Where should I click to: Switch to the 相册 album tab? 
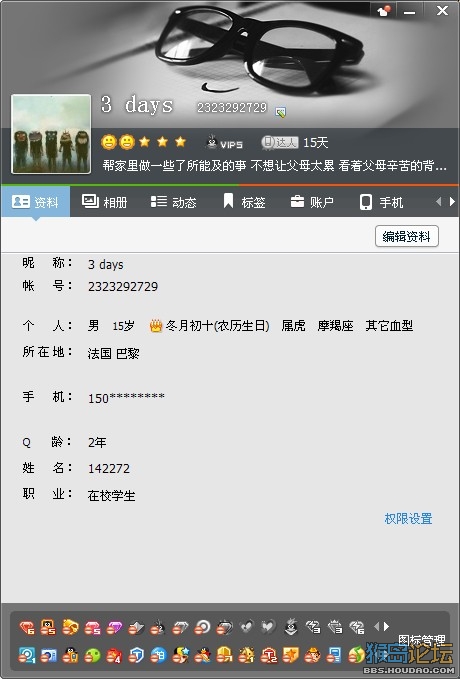tap(104, 202)
